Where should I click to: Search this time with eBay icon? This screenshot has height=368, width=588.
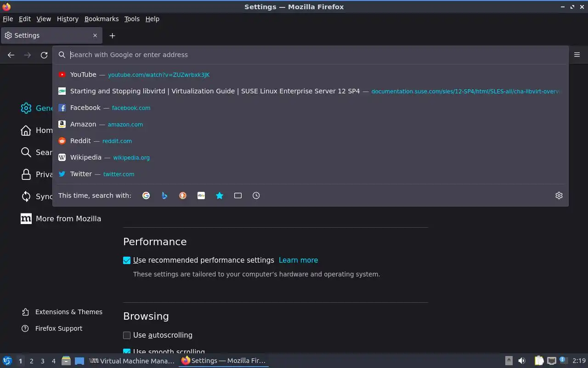201,195
